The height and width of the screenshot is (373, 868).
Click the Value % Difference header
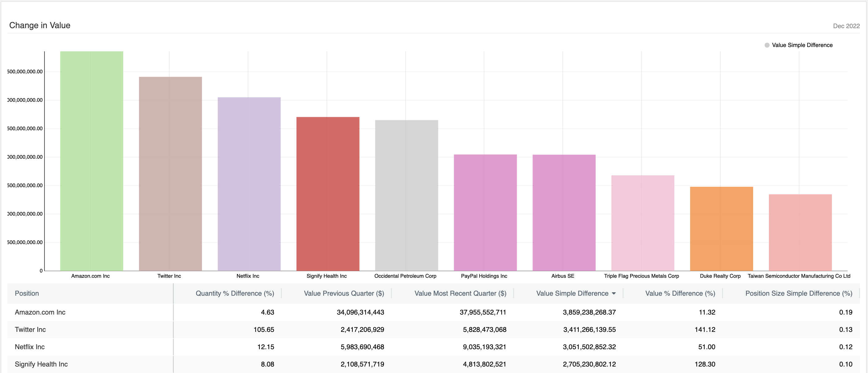(x=680, y=294)
